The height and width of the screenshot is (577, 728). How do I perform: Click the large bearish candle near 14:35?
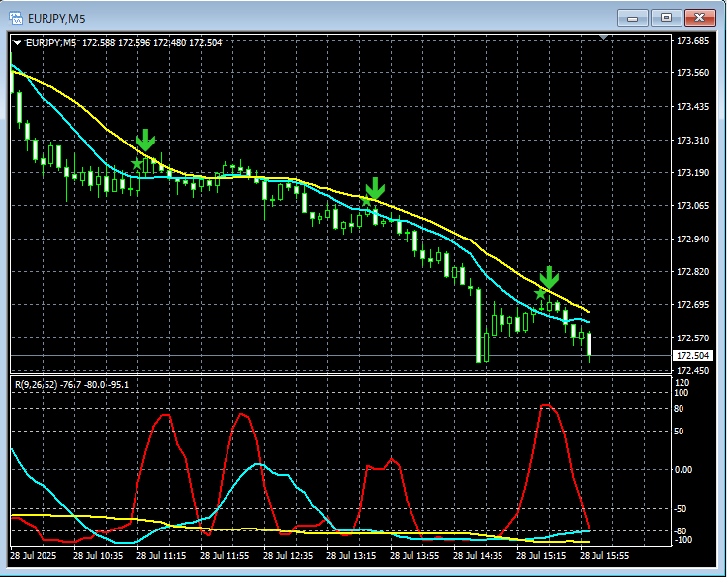point(478,326)
